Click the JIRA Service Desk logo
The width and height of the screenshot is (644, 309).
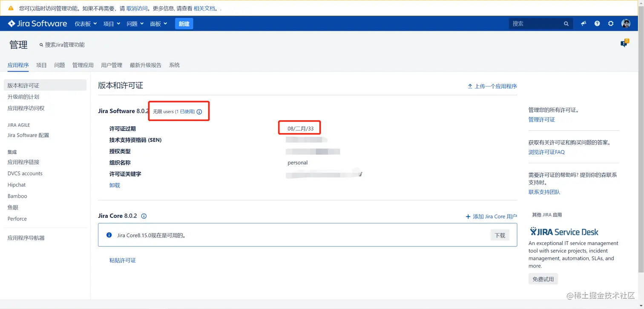click(x=564, y=232)
